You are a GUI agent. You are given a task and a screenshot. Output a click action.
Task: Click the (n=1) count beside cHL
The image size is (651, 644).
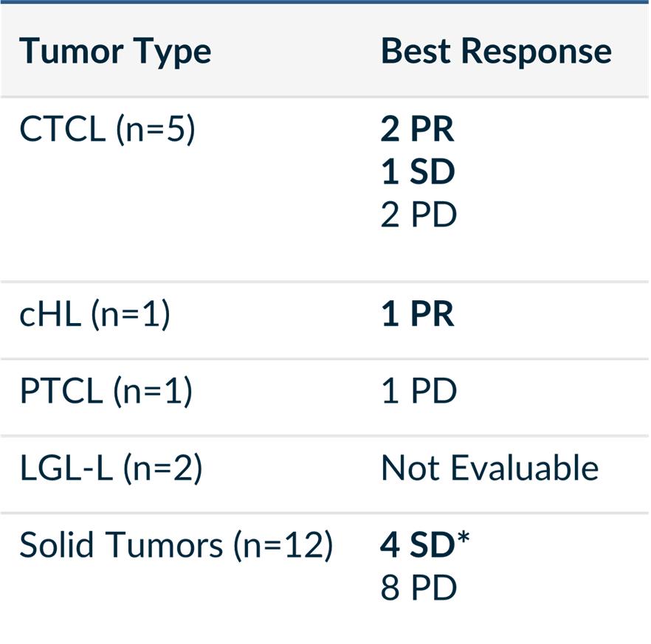tap(130, 315)
